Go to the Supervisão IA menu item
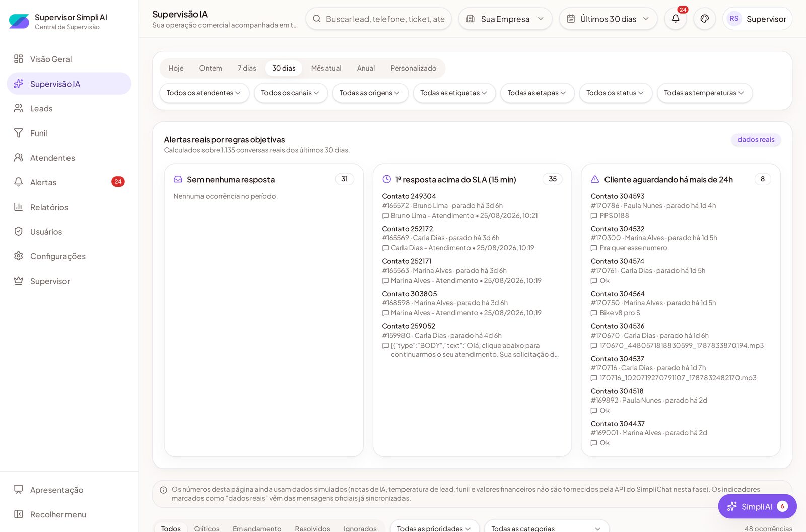The width and height of the screenshot is (806, 532). [69, 84]
